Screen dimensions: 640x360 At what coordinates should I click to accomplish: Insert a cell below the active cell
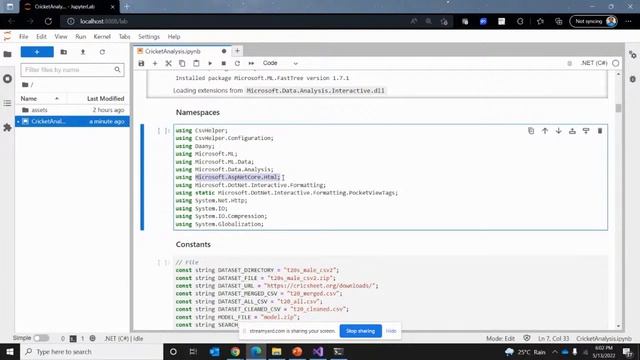click(x=586, y=131)
